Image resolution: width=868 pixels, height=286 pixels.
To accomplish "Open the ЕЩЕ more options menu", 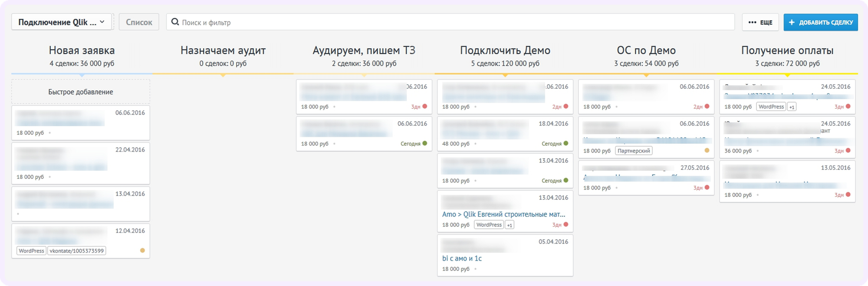I will click(760, 22).
